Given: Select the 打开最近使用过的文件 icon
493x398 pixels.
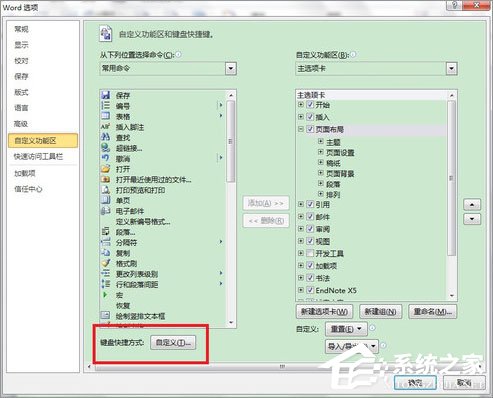Looking at the screenshot, I should point(105,179).
